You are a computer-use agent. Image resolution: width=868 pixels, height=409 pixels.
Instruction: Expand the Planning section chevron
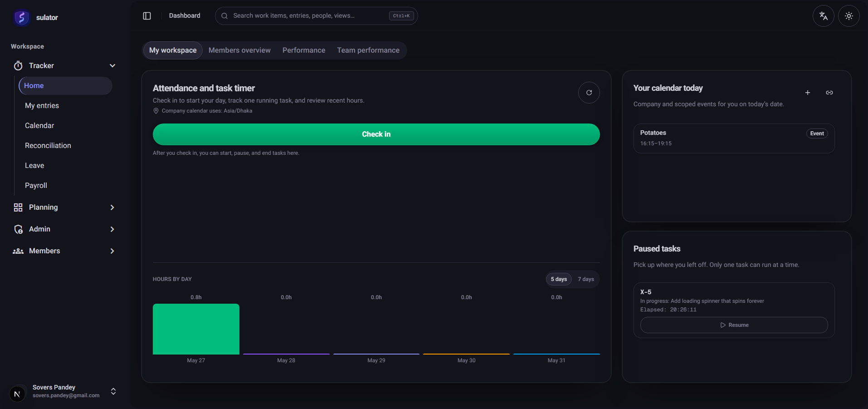(112, 207)
